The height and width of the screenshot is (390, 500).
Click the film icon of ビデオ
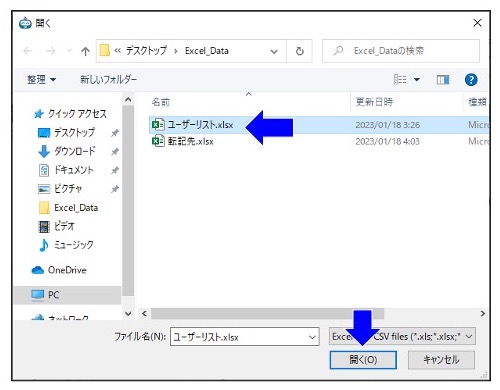pos(44,227)
